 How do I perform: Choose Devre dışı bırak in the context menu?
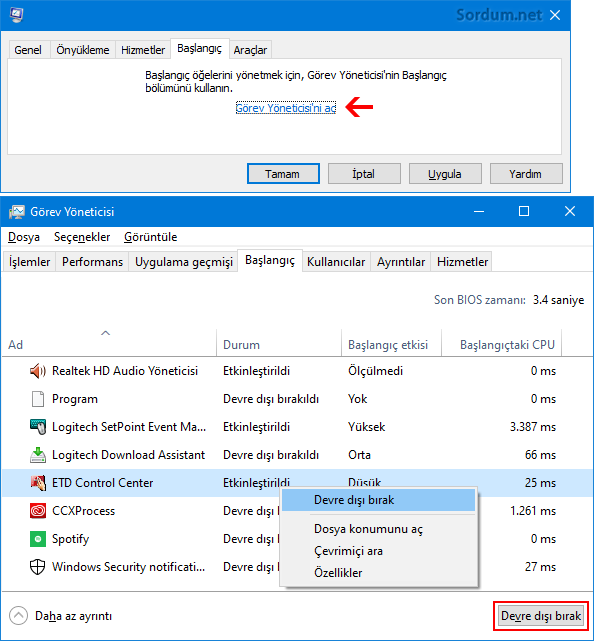click(x=379, y=500)
